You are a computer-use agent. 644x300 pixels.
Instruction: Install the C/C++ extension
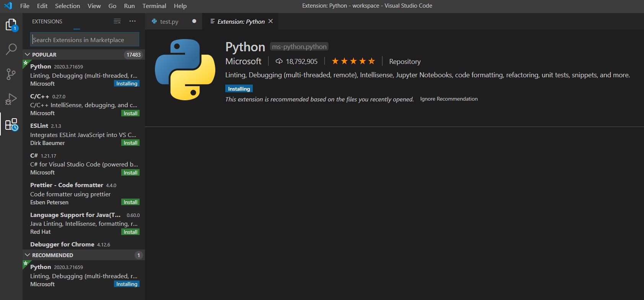130,113
